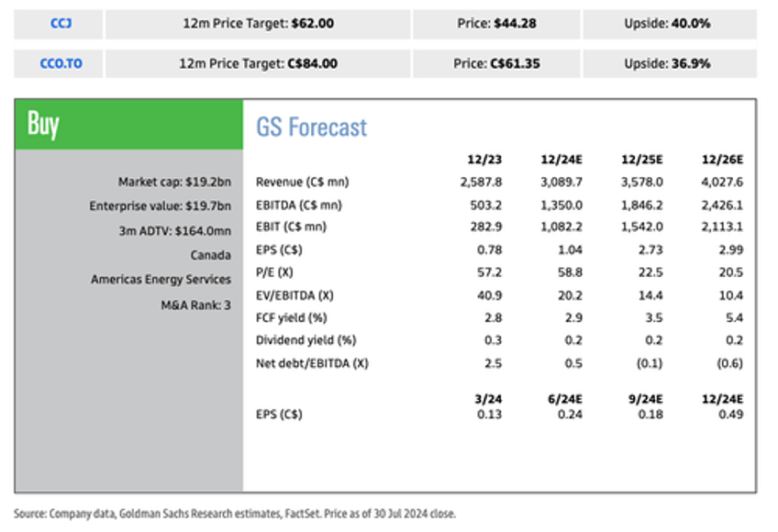Click the EBITDA value 503.2

tap(486, 205)
